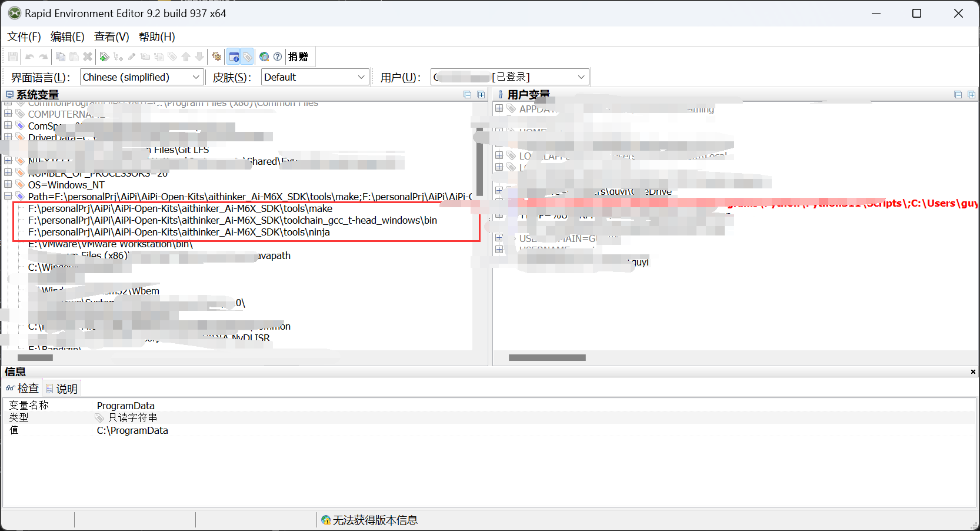Expand the APPDATA user variable node

499,108
